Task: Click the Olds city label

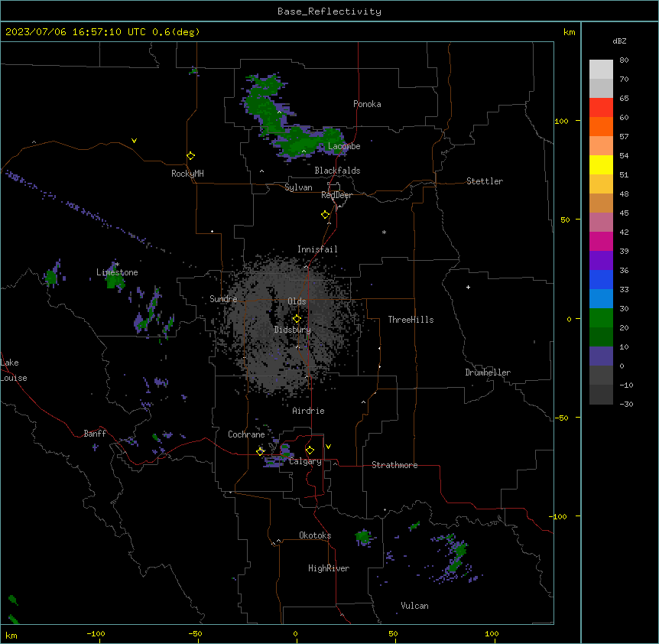Action: tap(297, 301)
